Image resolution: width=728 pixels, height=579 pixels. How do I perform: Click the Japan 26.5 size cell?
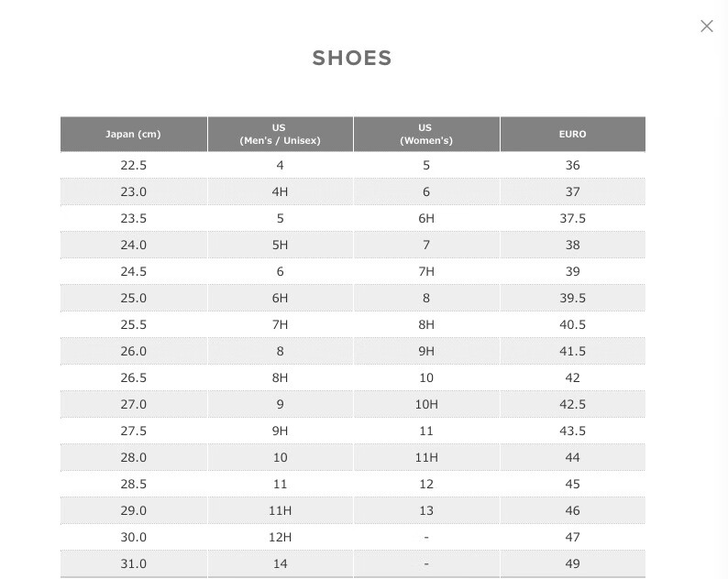pyautogui.click(x=133, y=378)
